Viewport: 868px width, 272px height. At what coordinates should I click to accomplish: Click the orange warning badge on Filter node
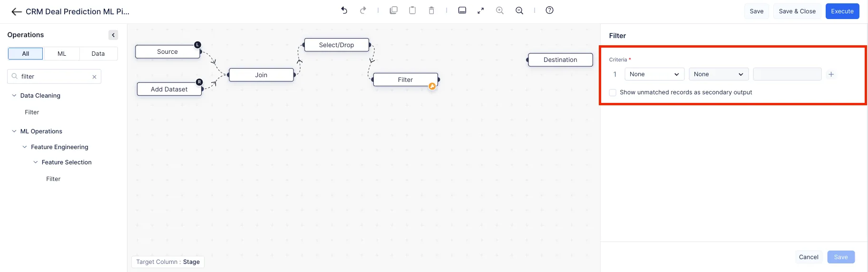click(x=432, y=86)
